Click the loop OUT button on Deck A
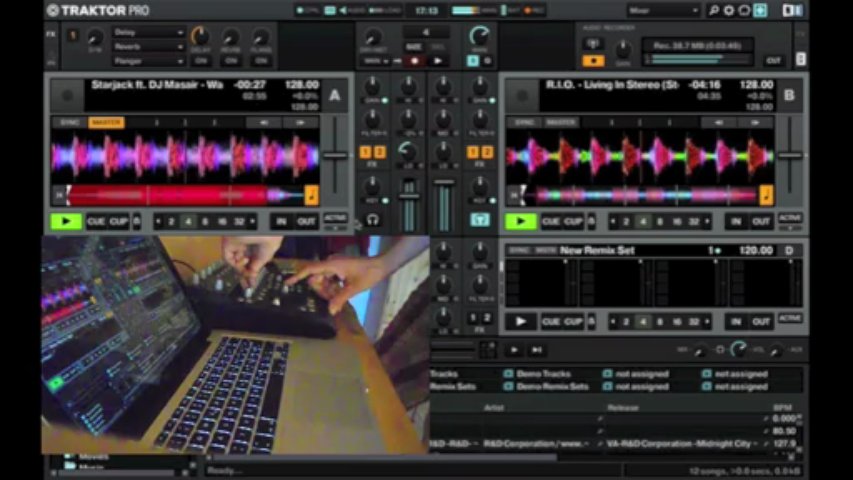853x480 pixels. point(306,221)
